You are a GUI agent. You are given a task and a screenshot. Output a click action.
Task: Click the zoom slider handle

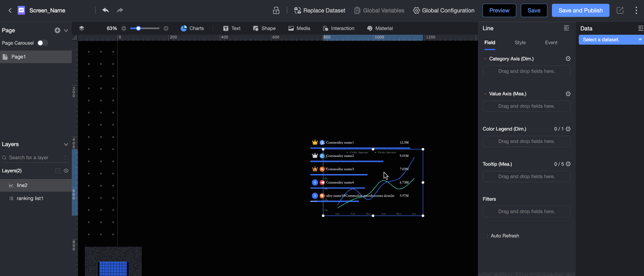tap(139, 28)
